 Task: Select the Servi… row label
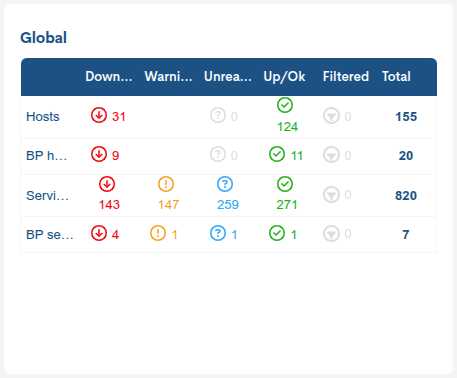(x=48, y=195)
